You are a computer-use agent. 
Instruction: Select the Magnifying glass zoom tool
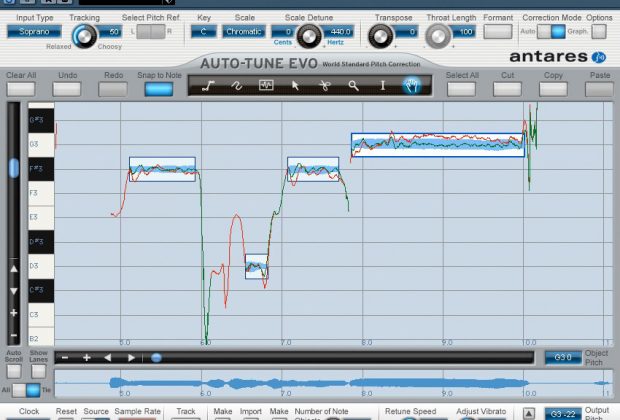click(353, 85)
